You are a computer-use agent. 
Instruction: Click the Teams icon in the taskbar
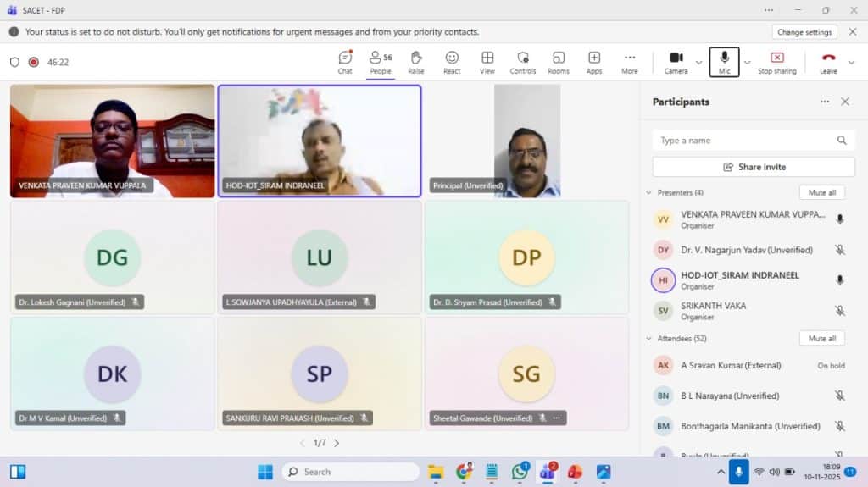click(548, 472)
